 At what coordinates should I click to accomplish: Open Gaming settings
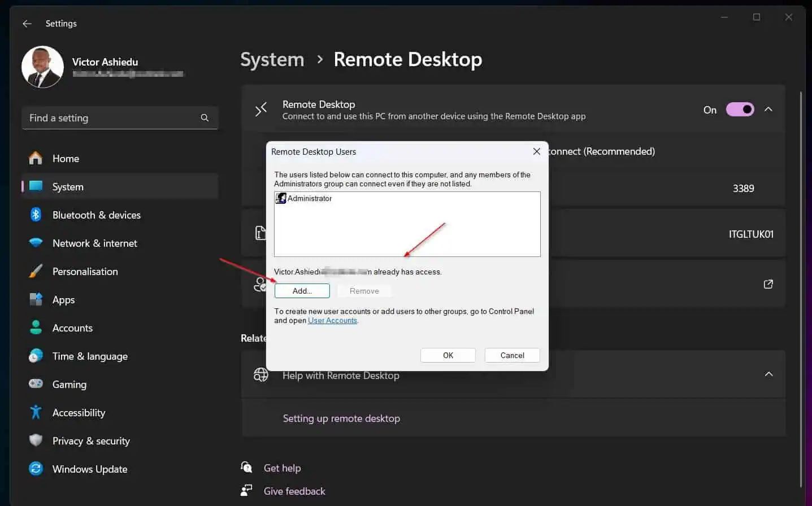120,385
